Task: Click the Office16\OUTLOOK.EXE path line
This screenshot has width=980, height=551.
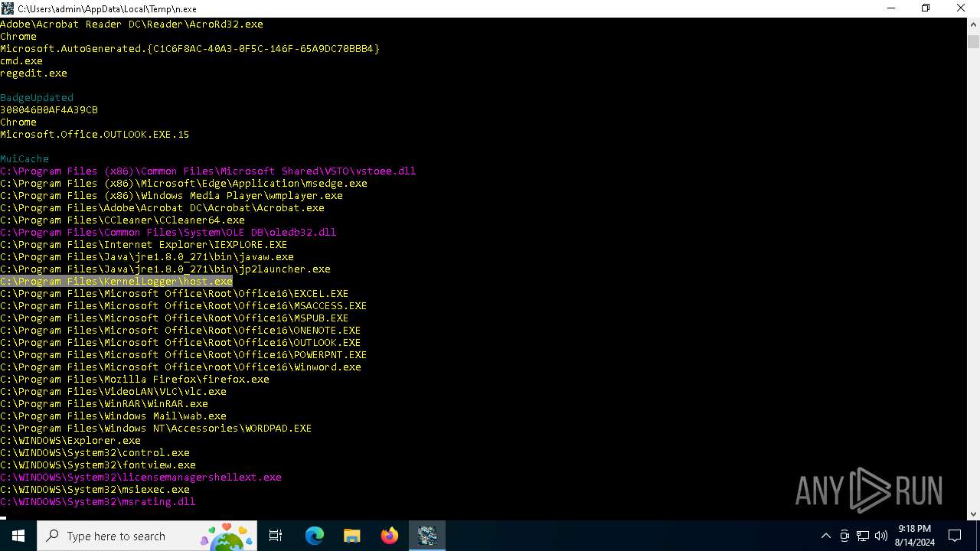Action: (181, 343)
